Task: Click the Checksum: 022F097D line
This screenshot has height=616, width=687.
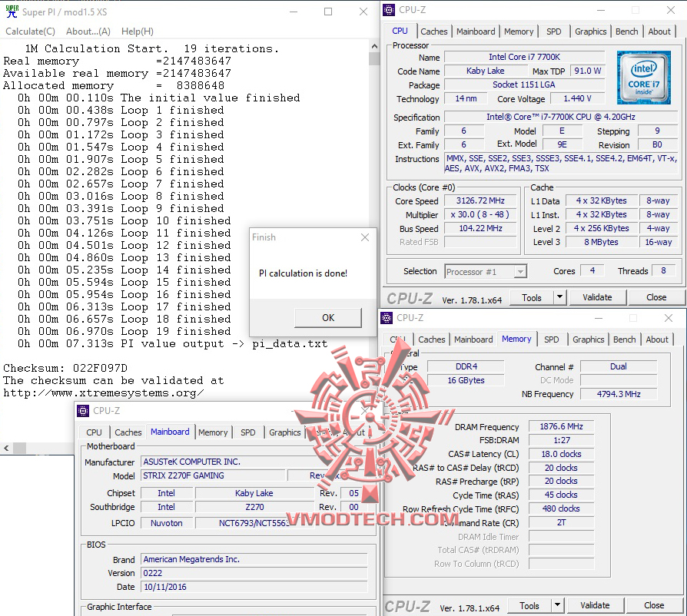Action: pyautogui.click(x=65, y=368)
